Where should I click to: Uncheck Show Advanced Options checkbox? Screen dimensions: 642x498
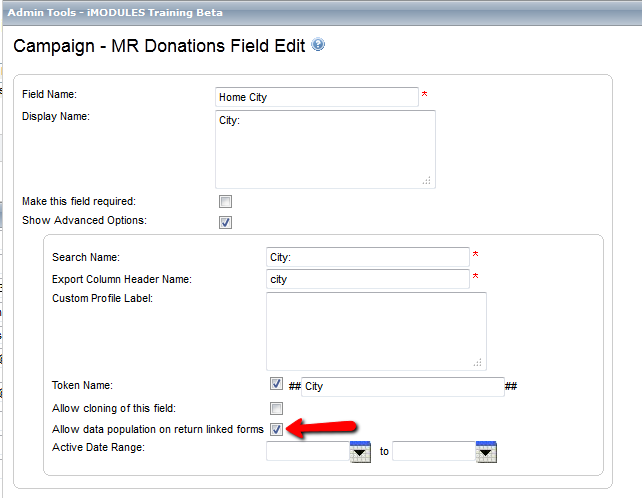point(225,222)
